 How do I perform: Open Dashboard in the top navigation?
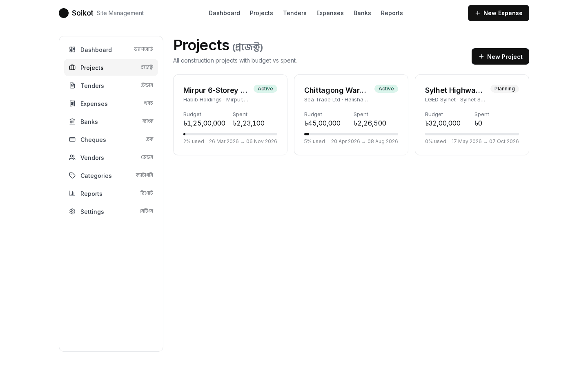224,13
